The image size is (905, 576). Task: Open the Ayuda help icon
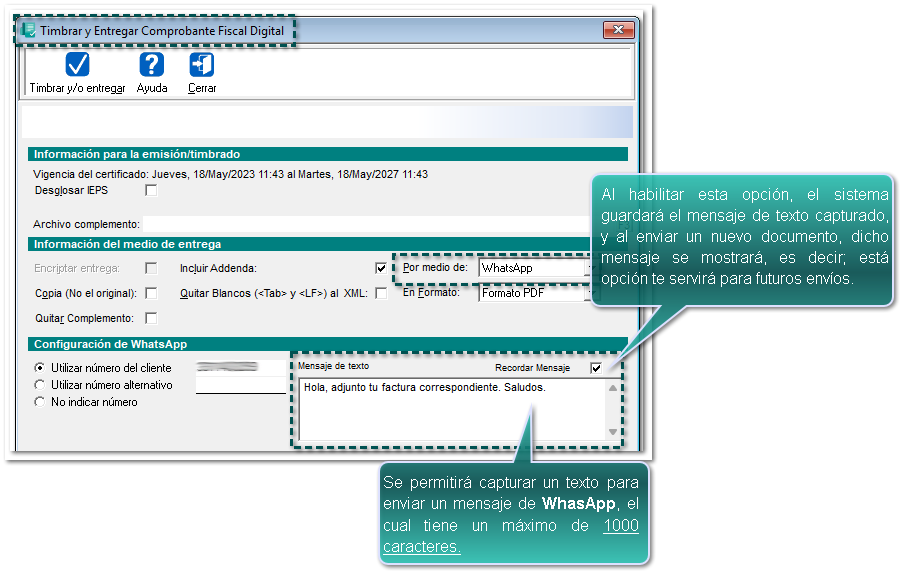coord(151,66)
